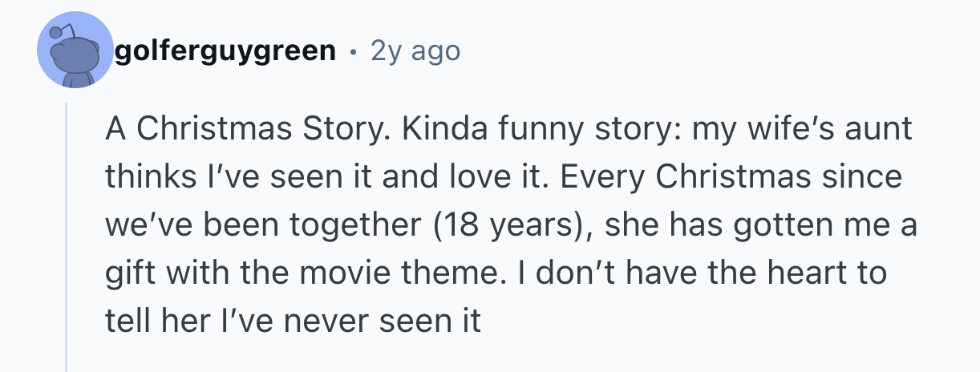
Task: Click the last line "tell her I've never seen it"
Action: coord(293,321)
